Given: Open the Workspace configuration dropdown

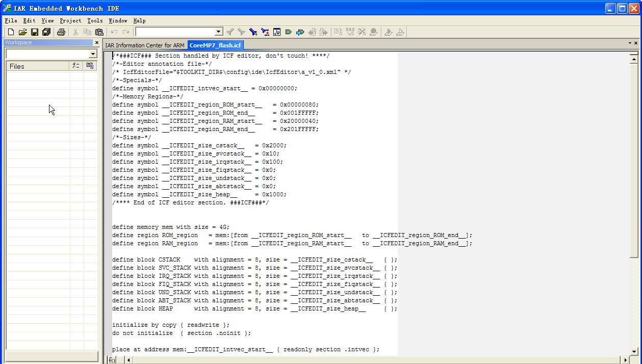Looking at the screenshot, I should [x=93, y=54].
